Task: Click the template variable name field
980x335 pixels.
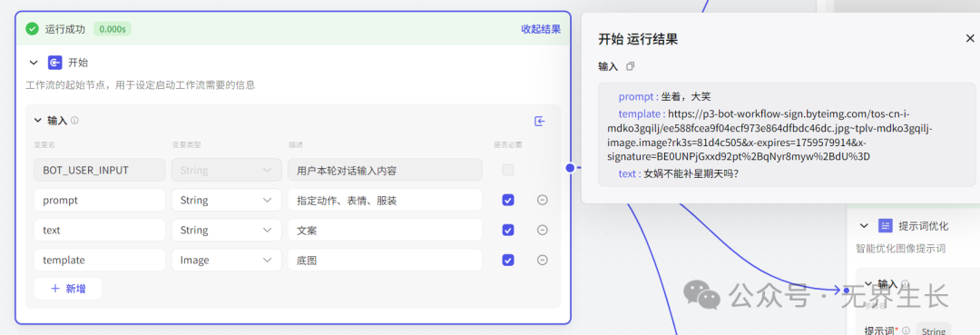Action: 100,260
